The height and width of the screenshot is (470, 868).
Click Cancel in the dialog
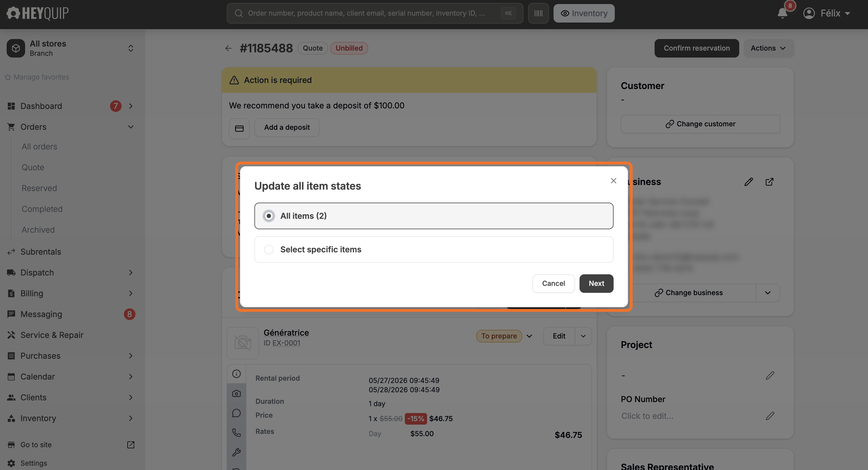[553, 284]
